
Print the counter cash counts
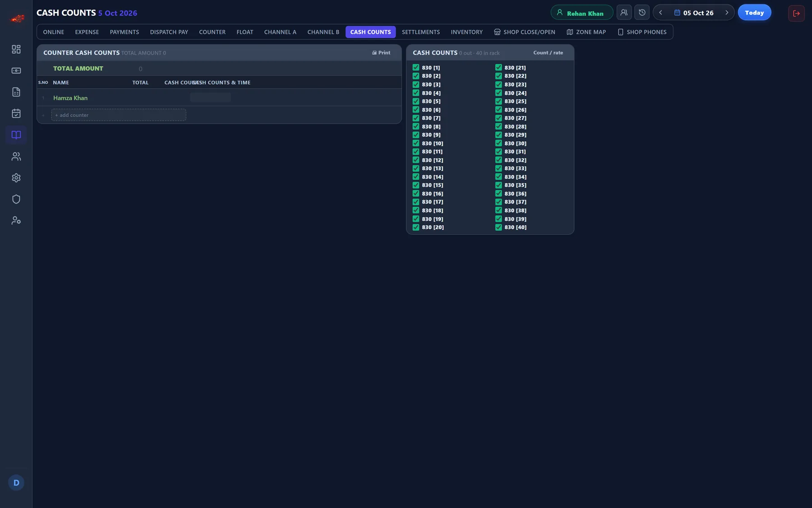point(381,53)
